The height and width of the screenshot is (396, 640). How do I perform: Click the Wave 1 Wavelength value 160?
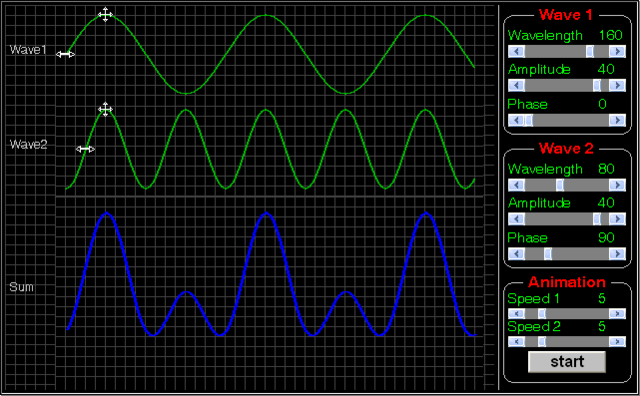coord(610,35)
